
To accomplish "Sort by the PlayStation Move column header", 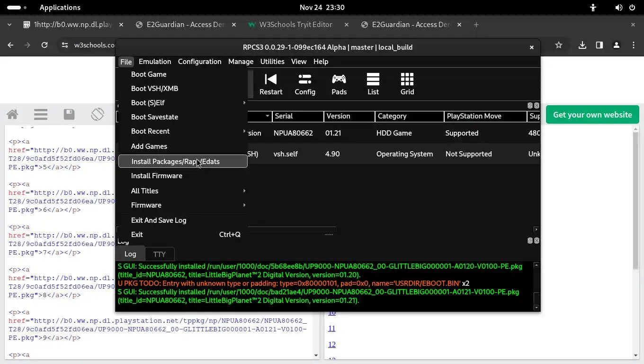I will pyautogui.click(x=485, y=116).
